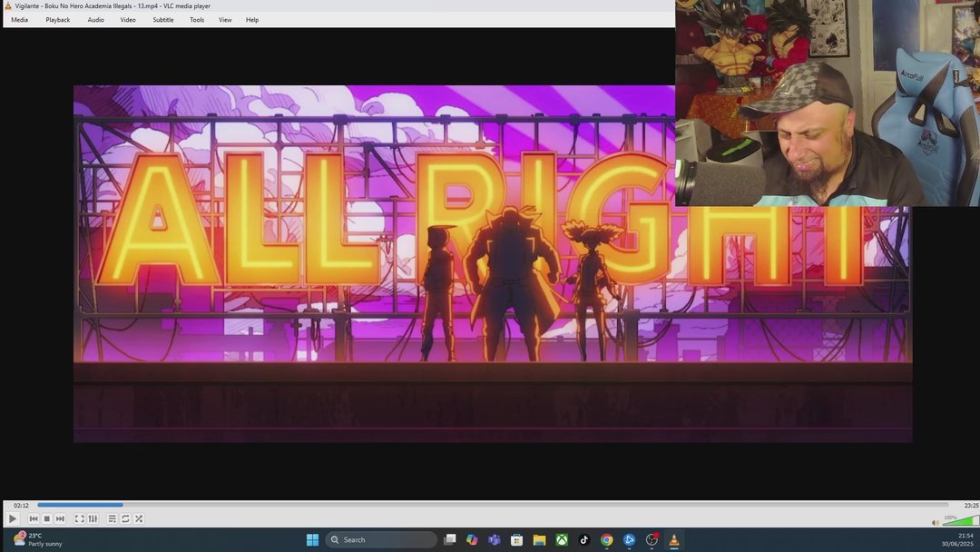Check the weather from the taskbar widget
This screenshot has width=980, height=552.
(x=27, y=539)
